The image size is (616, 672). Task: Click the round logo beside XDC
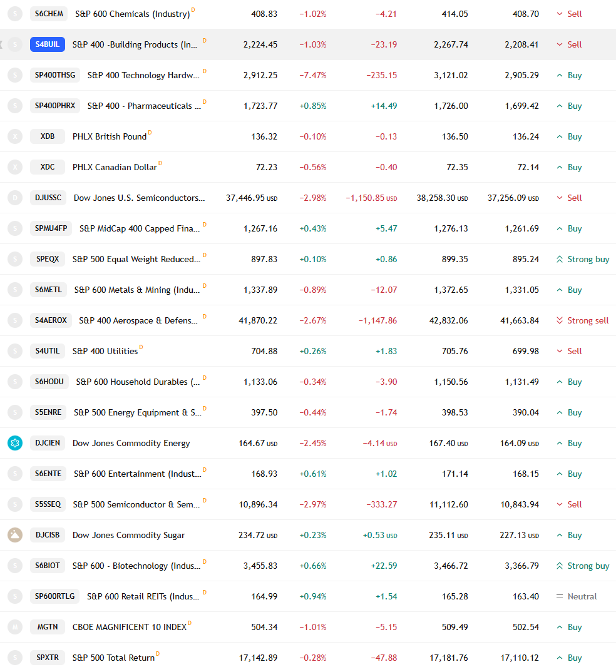[15, 167]
